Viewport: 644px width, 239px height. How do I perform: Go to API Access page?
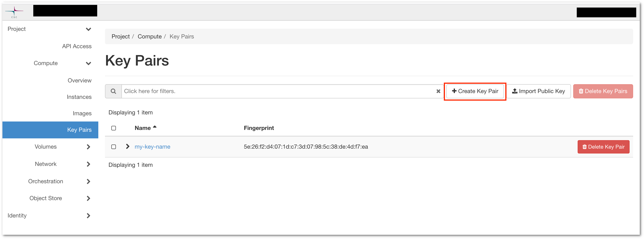[x=77, y=46]
